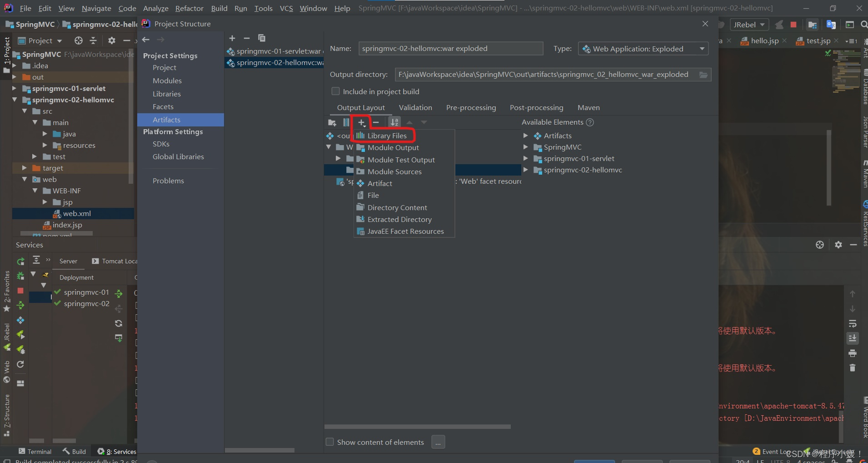This screenshot has width=868, height=463.
Task: Open the Problems page
Action: click(168, 181)
